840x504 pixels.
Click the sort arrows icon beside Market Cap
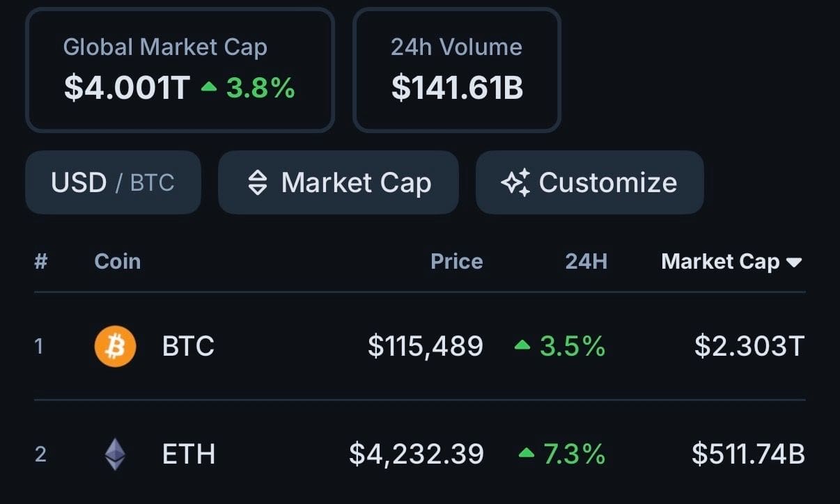point(257,182)
